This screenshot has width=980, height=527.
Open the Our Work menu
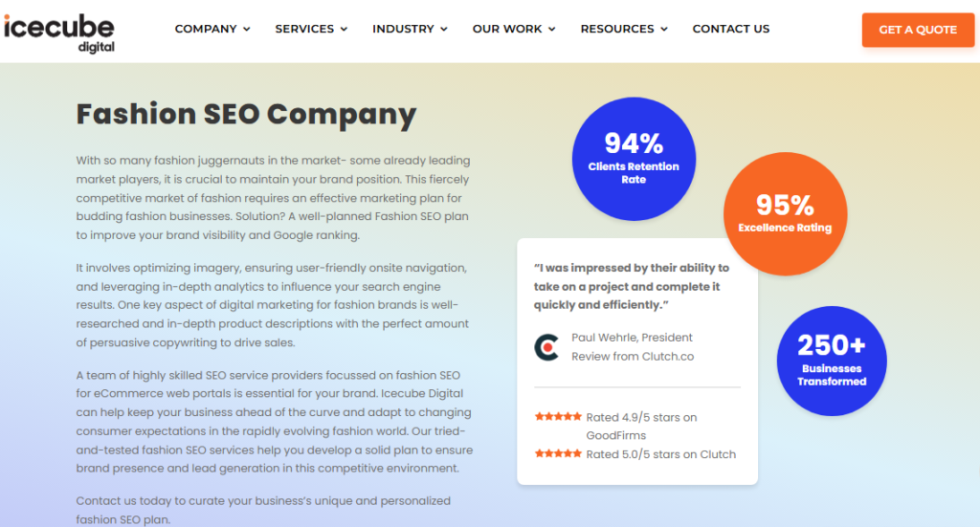tap(513, 29)
